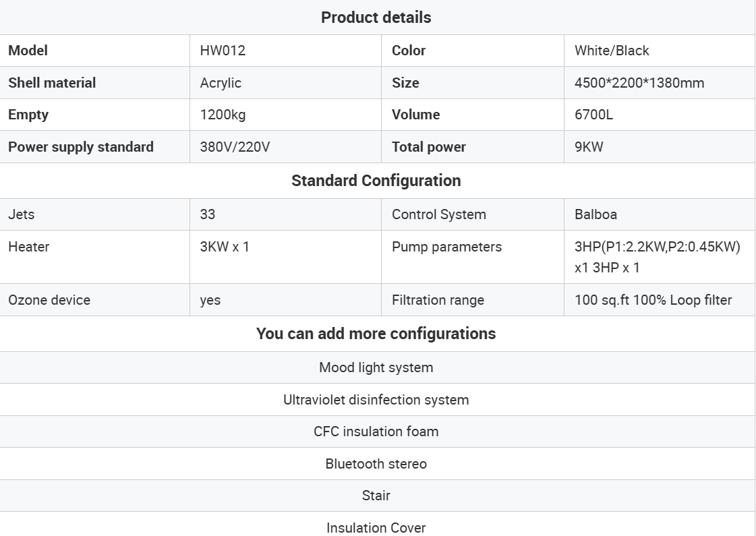Click the Product details heading
This screenshot has width=756, height=536.
click(x=376, y=18)
